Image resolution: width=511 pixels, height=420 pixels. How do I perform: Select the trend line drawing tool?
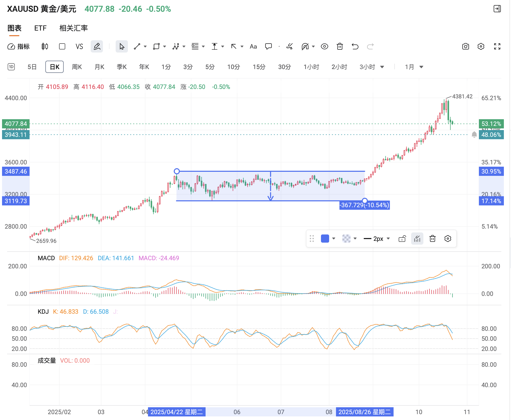(137, 46)
